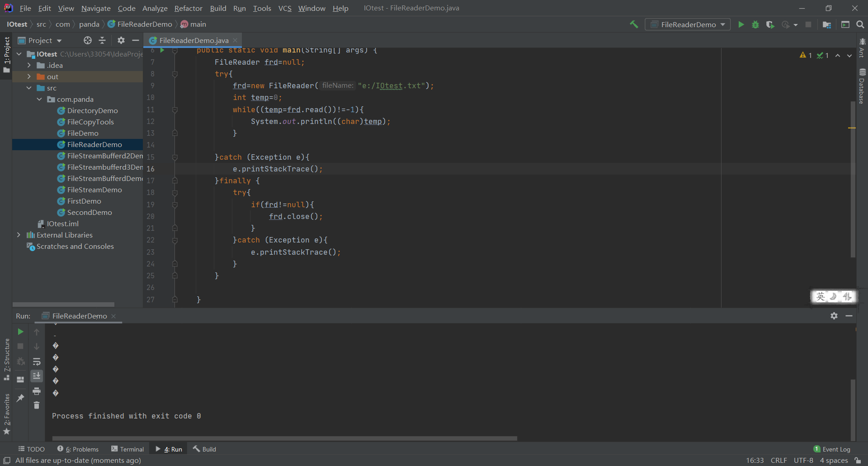Toggle soft-wrap in Run console
The height and width of the screenshot is (466, 868).
tap(37, 361)
